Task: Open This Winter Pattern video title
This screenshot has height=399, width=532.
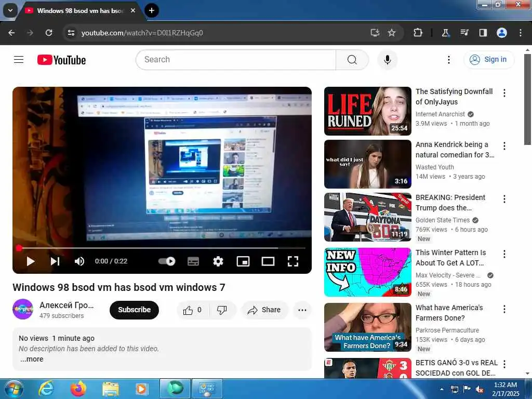Action: coord(450,258)
